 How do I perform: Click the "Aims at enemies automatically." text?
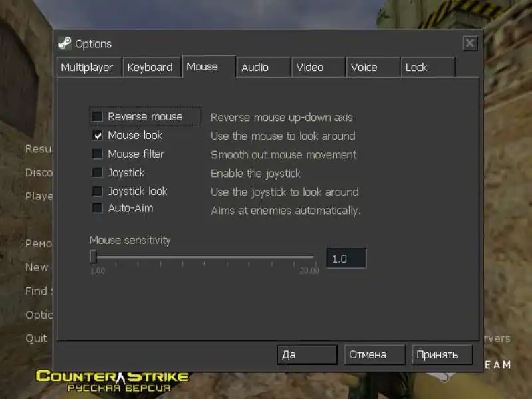(286, 211)
